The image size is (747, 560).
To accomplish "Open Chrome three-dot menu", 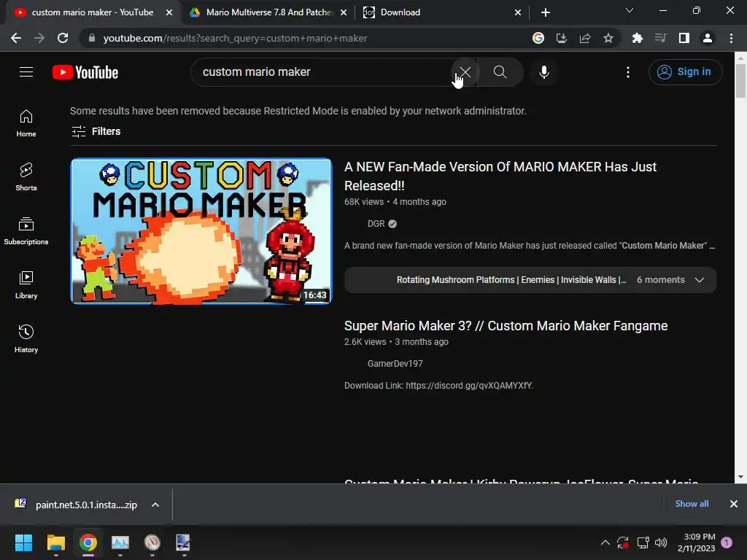I will click(x=731, y=38).
